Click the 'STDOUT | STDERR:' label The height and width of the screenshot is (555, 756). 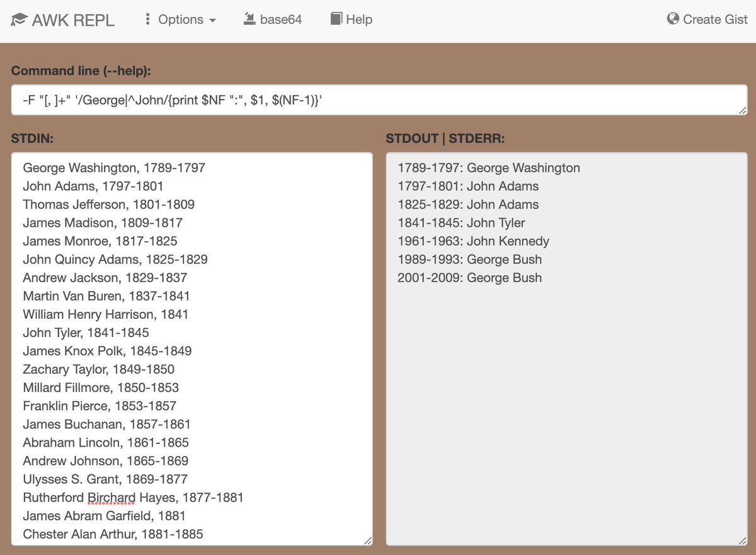pos(445,139)
